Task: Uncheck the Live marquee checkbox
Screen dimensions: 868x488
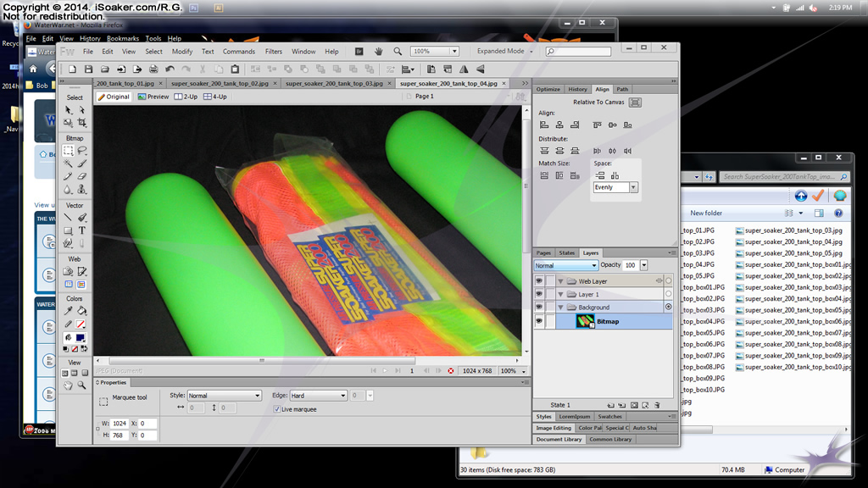Action: (277, 409)
